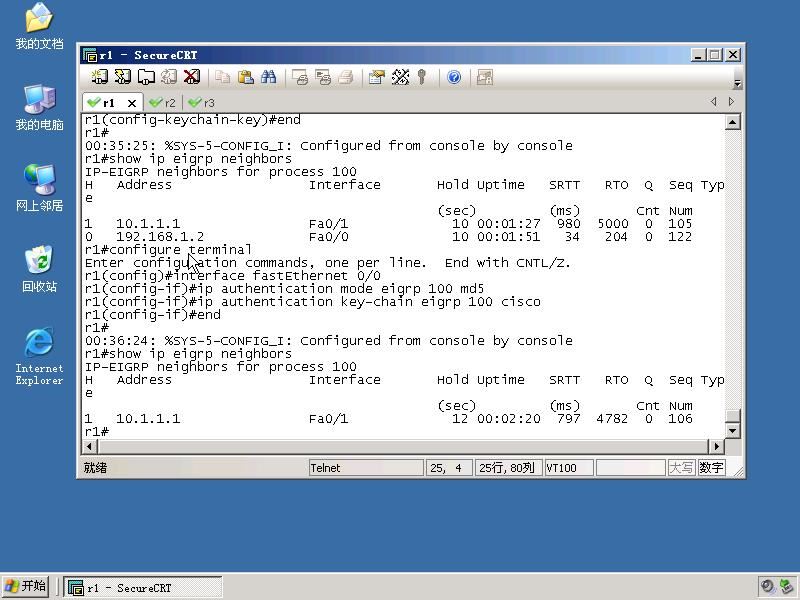The height and width of the screenshot is (600, 800).
Task: Click the public-key key icon
Action: [x=421, y=77]
